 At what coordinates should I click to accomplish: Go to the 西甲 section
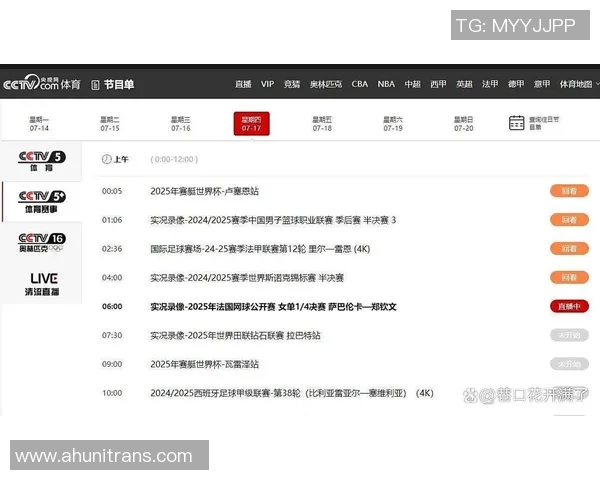pos(438,84)
